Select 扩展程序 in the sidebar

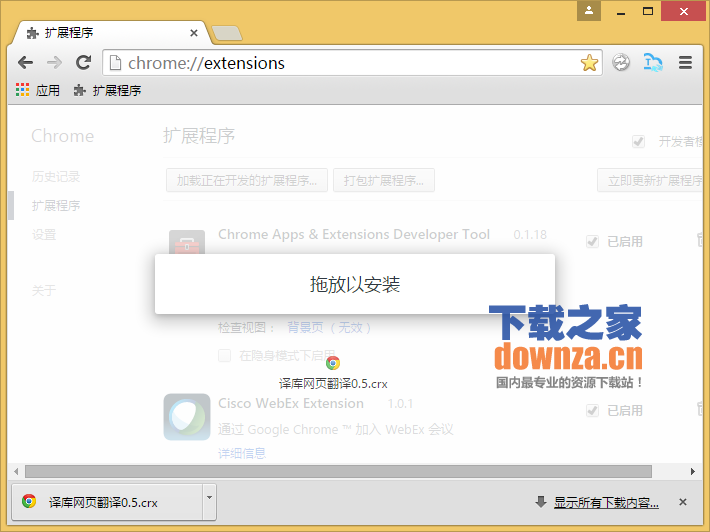click(56, 206)
